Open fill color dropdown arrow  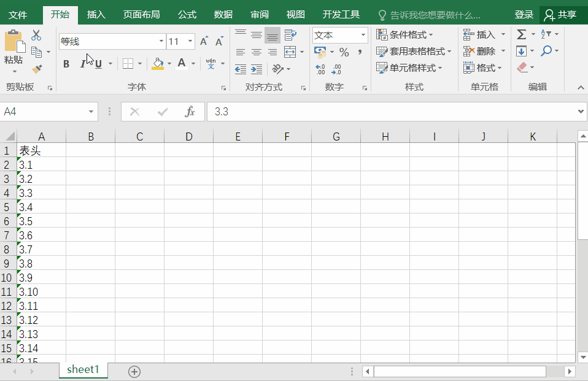[x=169, y=64]
